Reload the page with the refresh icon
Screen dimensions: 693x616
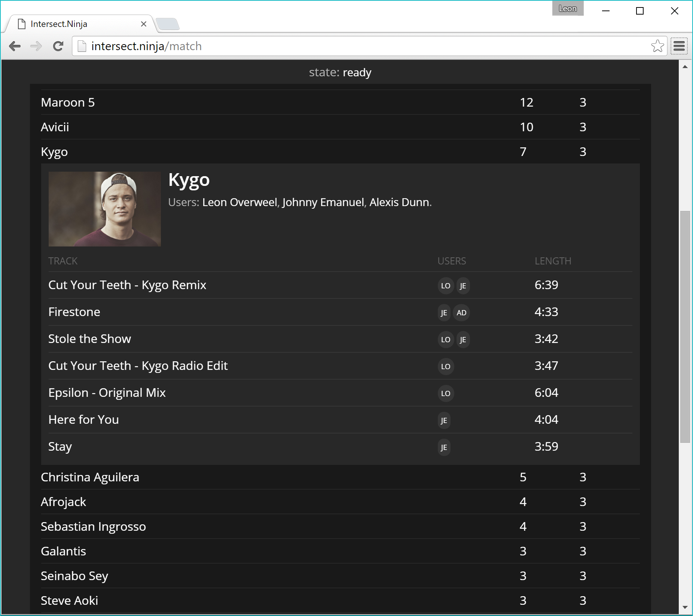tap(58, 46)
